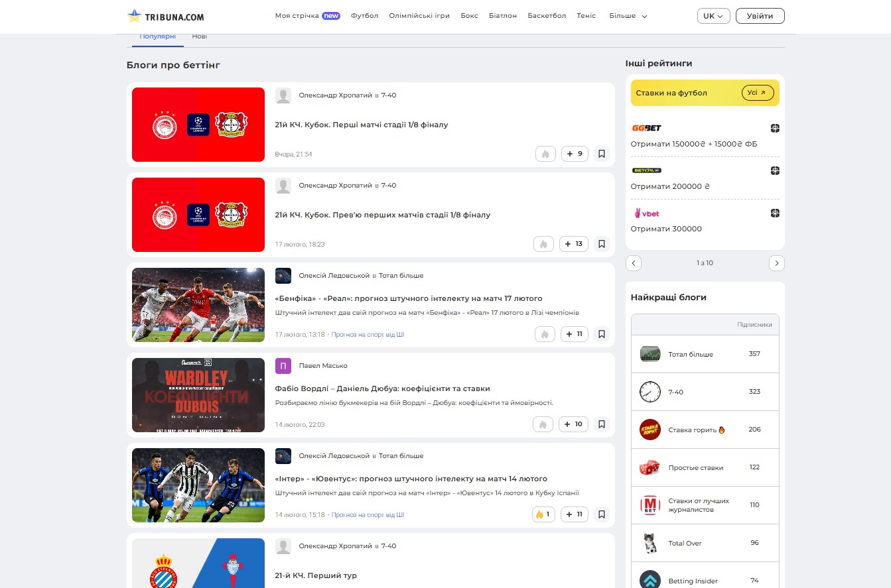Go to Футбол section

365,16
